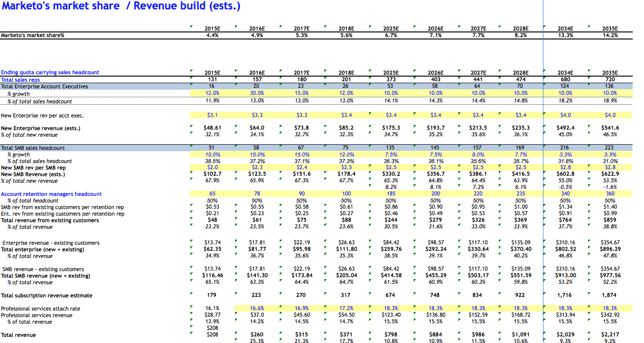Select existing customers revenue 2034E $764
This screenshot has height=343, width=644.
pyautogui.click(x=565, y=220)
